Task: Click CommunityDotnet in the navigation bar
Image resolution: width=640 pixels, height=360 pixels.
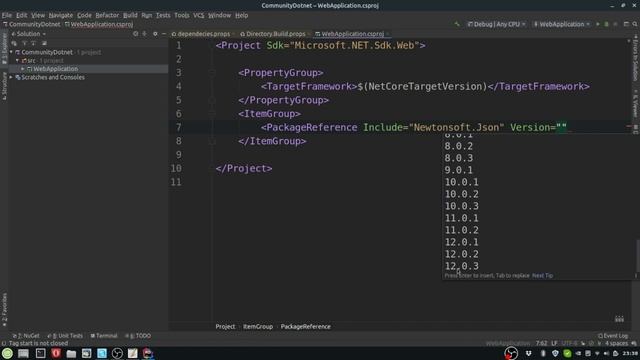Action: click(x=31, y=24)
